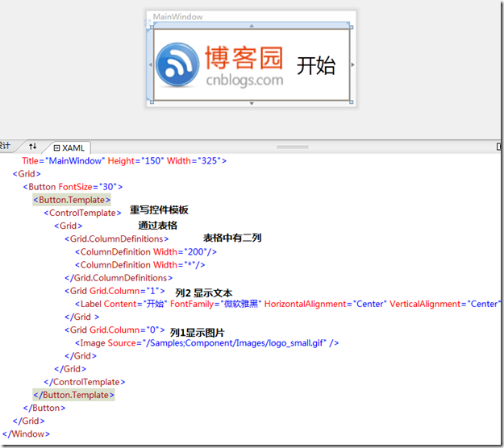Select the bottom-right resize handle of the button
This screenshot has width=504, height=448.
click(x=352, y=102)
